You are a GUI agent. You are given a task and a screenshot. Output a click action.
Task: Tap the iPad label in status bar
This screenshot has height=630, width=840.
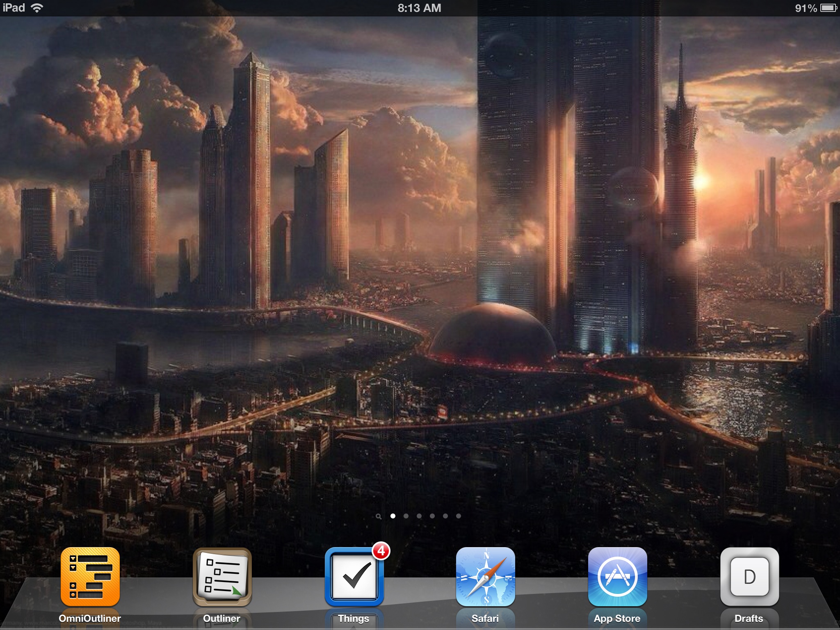pos(14,8)
